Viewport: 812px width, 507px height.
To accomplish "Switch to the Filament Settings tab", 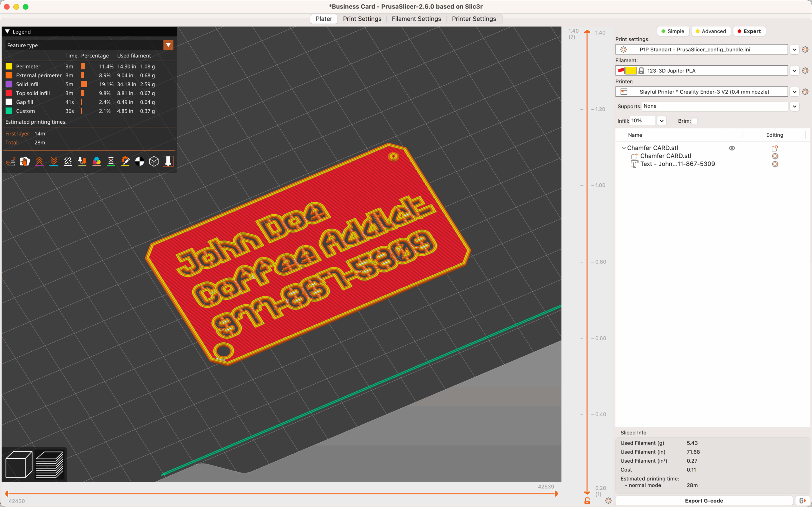I will (416, 19).
